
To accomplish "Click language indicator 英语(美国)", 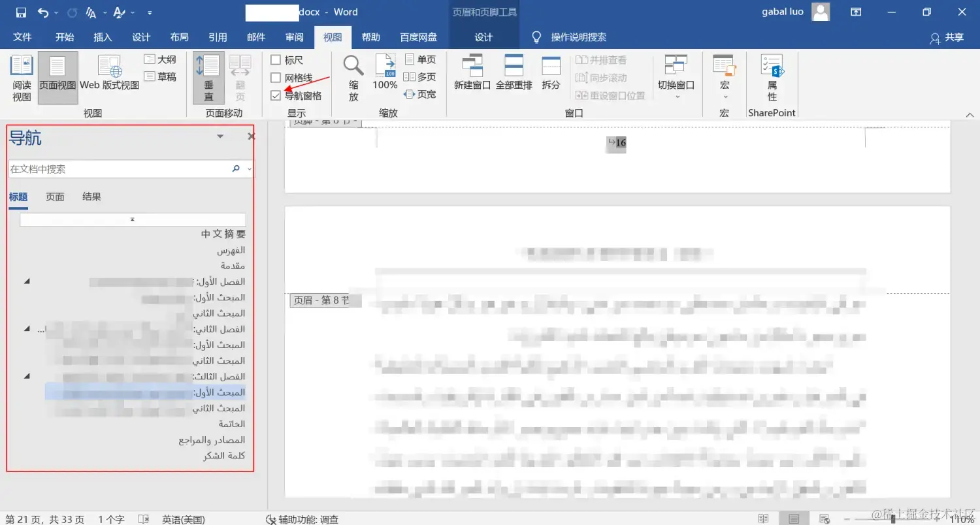I will [x=184, y=519].
